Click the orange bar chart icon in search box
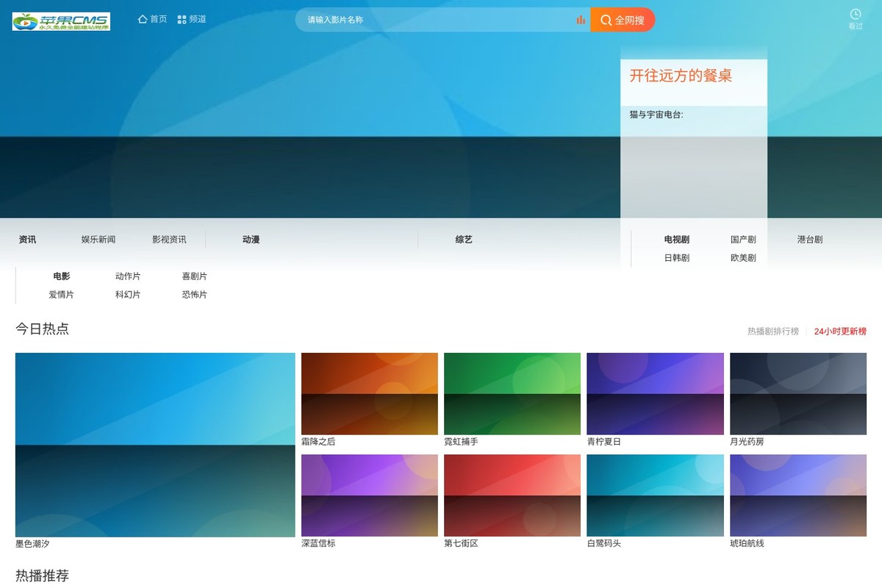The image size is (882, 588). [581, 20]
